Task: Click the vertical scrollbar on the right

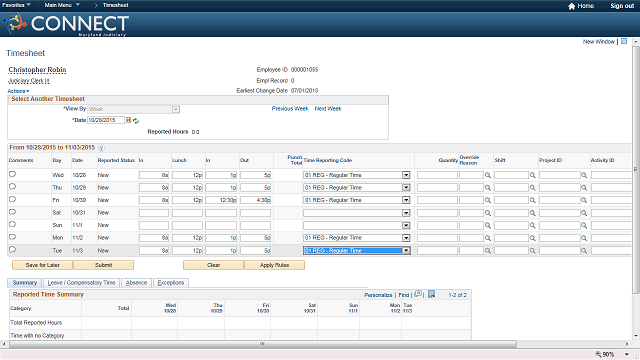Action: click(635, 171)
